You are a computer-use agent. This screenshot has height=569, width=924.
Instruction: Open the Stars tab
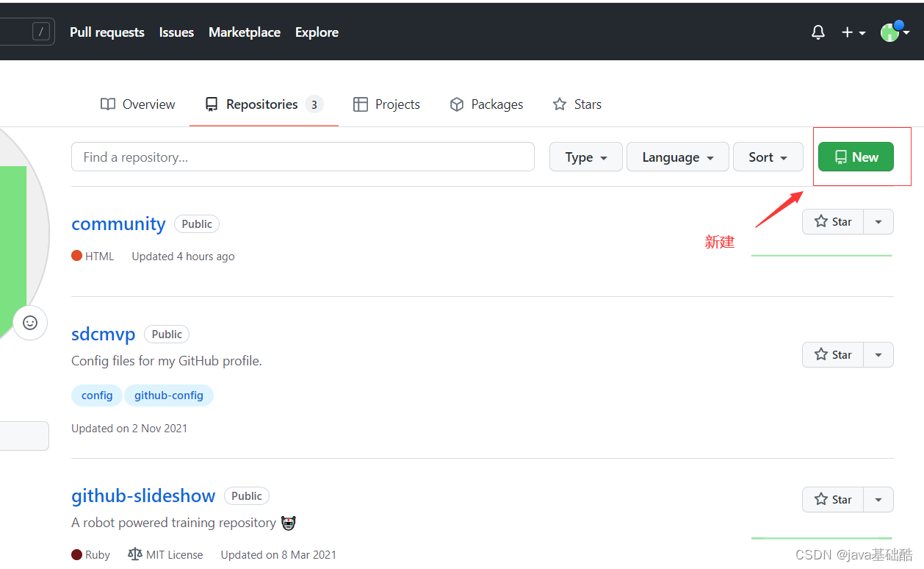point(577,104)
